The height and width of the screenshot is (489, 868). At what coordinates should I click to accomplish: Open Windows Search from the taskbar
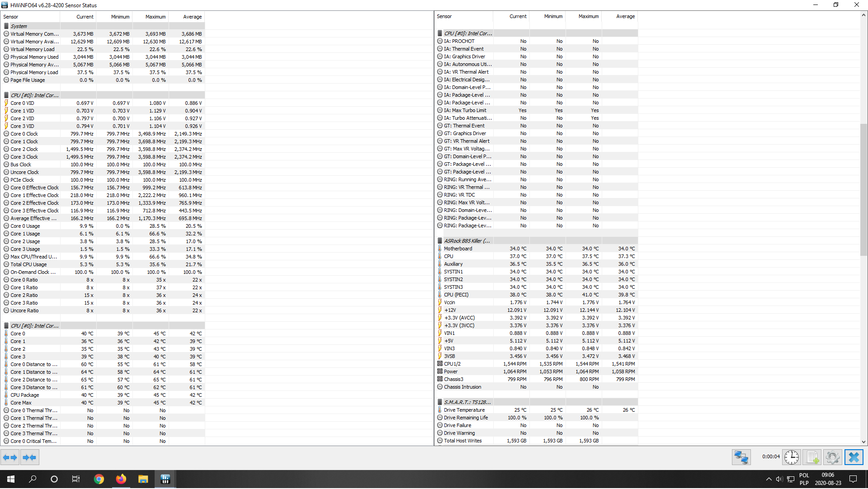(x=33, y=479)
